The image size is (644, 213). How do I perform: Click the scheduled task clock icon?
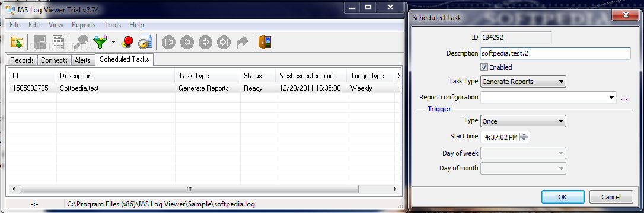(x=145, y=42)
